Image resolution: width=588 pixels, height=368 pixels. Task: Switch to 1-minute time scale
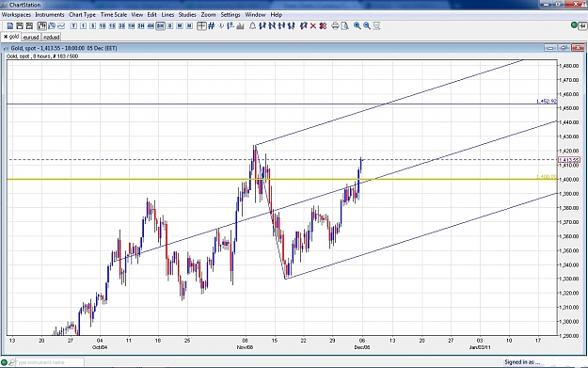(83, 26)
